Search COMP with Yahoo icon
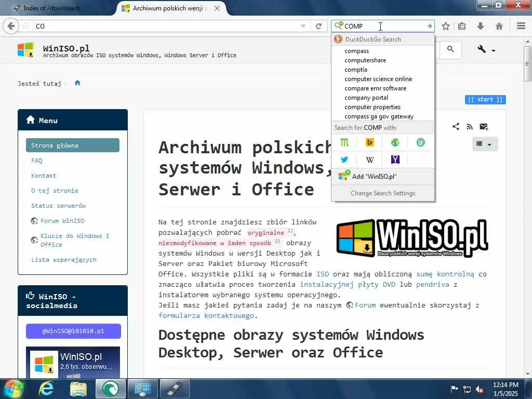The width and height of the screenshot is (532, 399). click(395, 159)
